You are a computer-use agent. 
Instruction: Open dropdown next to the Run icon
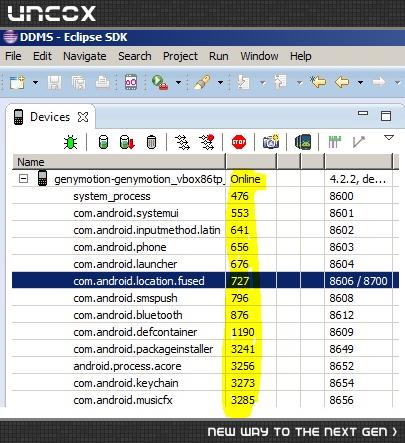[178, 82]
